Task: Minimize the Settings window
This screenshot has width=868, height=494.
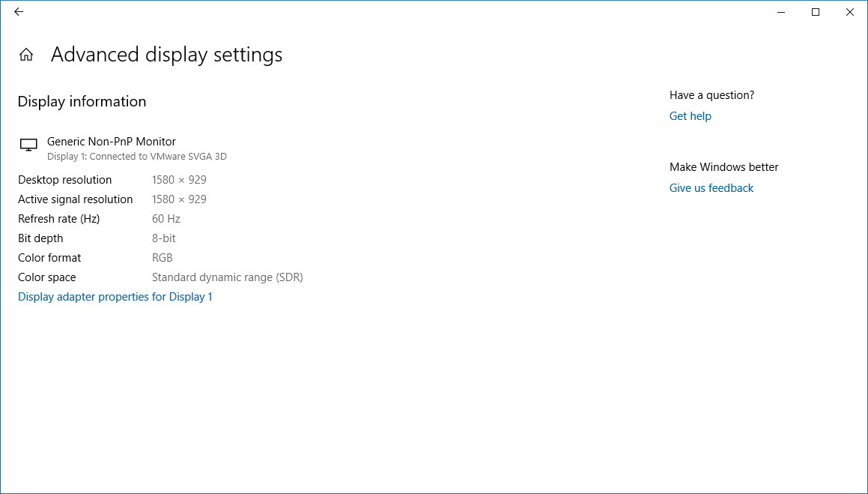Action: [x=781, y=12]
